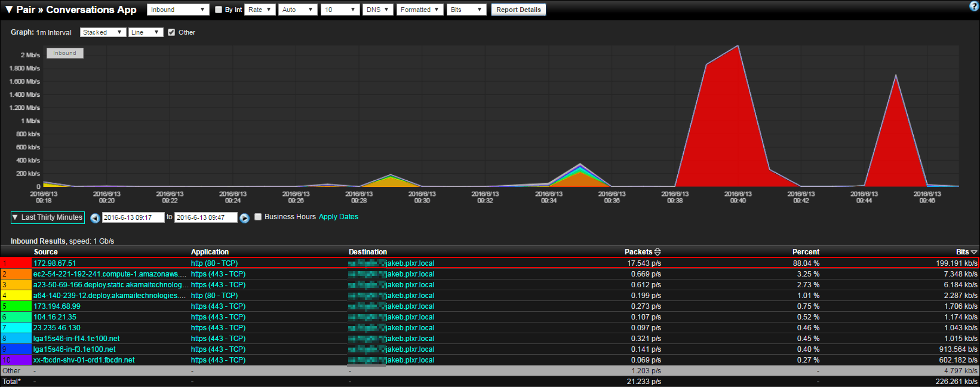Viewport: 980px width, 387px height.
Task: Sort by the Source column header
Action: (x=46, y=252)
